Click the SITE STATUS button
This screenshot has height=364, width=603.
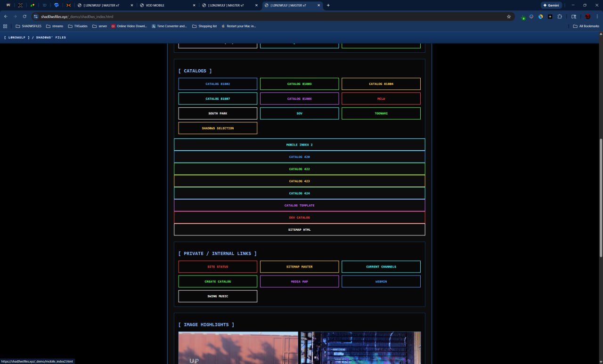pos(218,267)
